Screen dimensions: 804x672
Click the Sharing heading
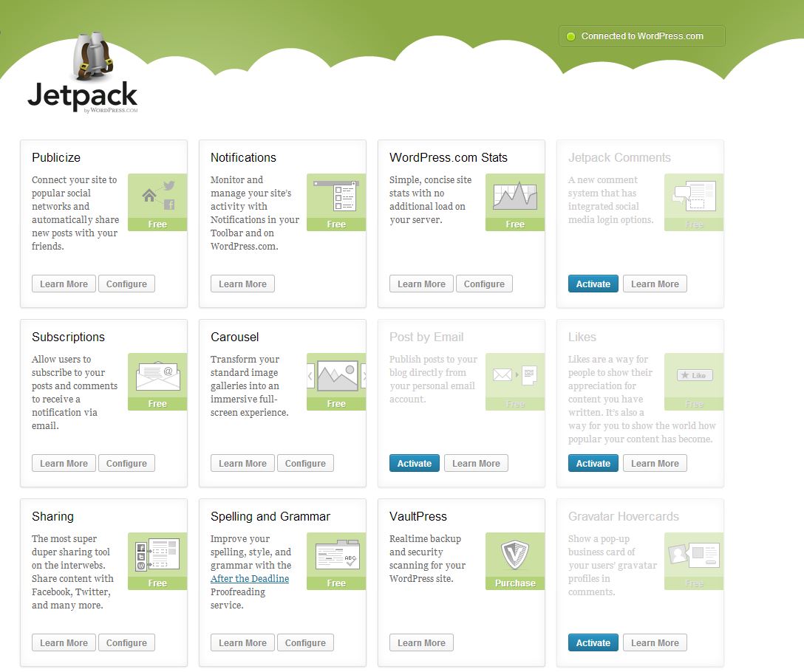[x=52, y=517]
